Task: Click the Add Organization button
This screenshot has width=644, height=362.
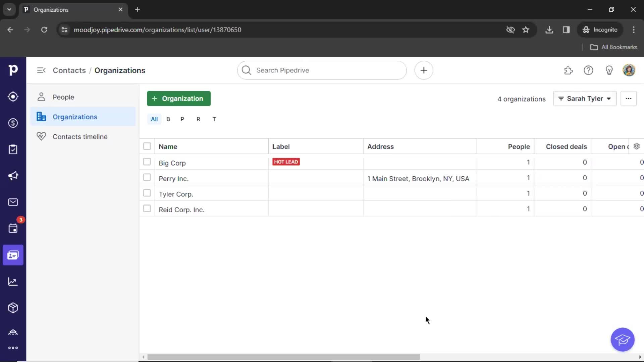Action: pos(179,98)
